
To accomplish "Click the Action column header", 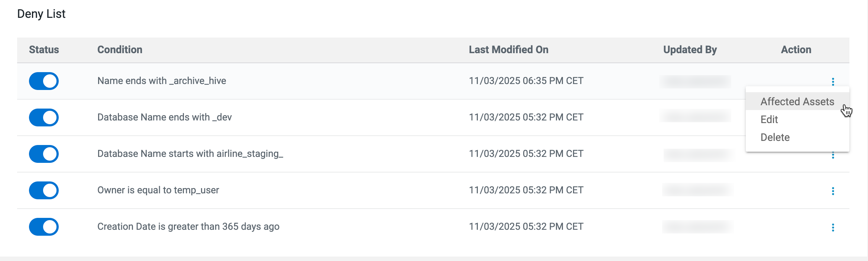I will pyautogui.click(x=796, y=49).
